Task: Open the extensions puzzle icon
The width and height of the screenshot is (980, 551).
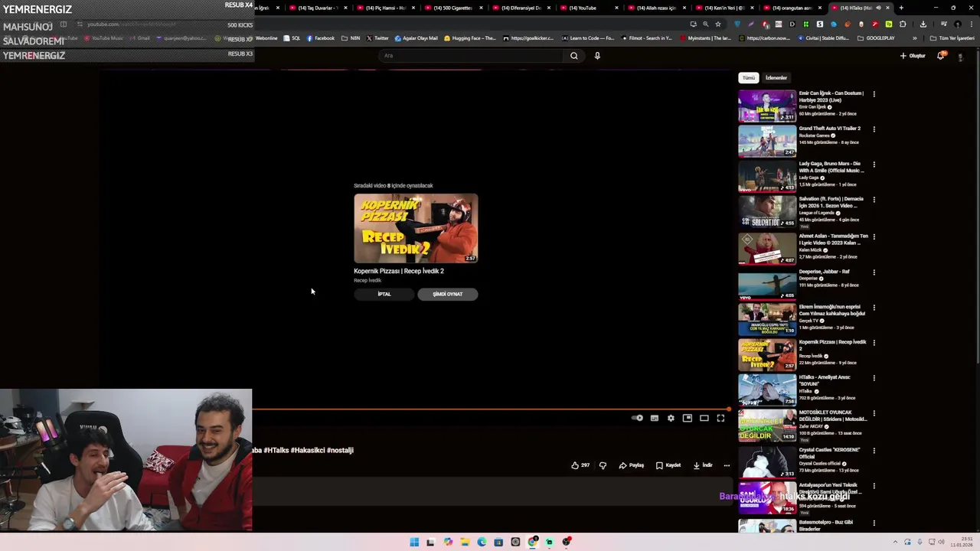Action: click(903, 24)
